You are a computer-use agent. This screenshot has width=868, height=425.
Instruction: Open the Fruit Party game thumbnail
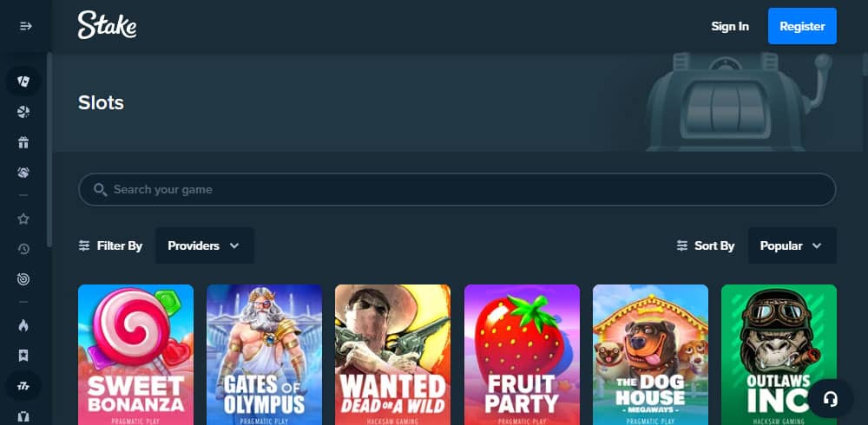522,355
